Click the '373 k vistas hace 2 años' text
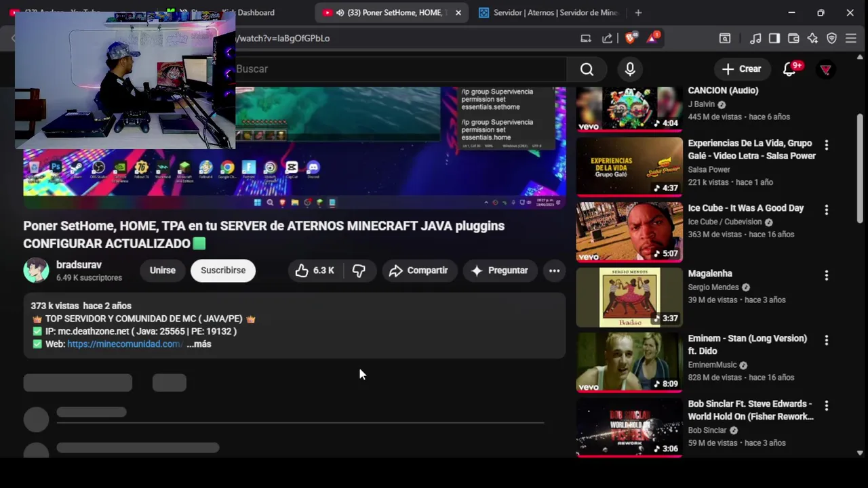 pyautogui.click(x=81, y=306)
